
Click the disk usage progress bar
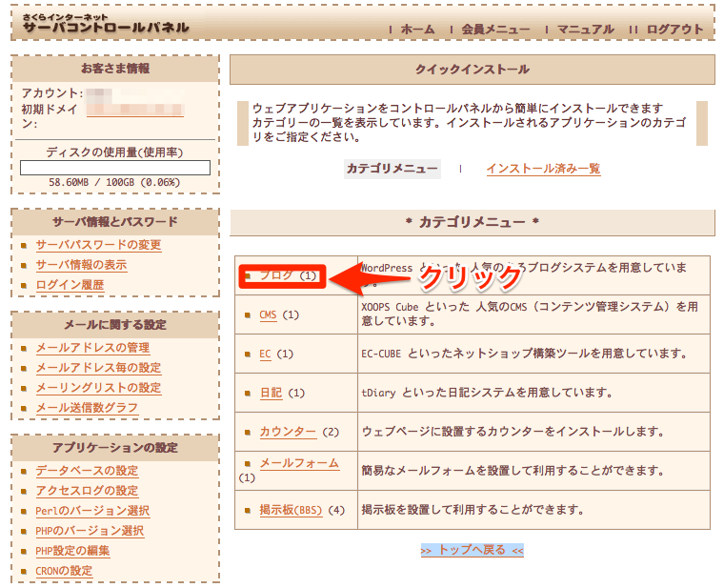(x=115, y=168)
